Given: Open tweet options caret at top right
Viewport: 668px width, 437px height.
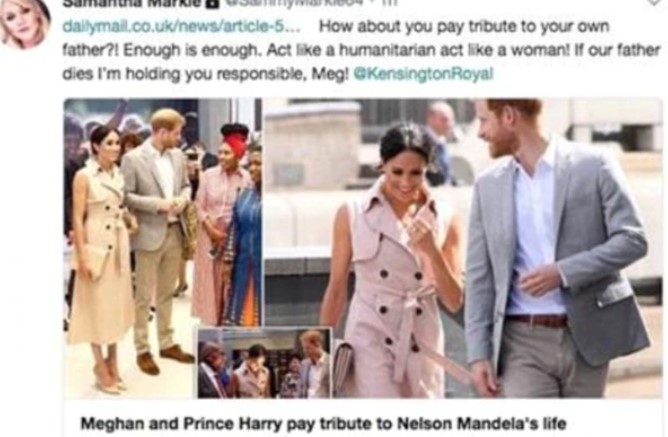Looking at the screenshot, I should (x=654, y=2).
